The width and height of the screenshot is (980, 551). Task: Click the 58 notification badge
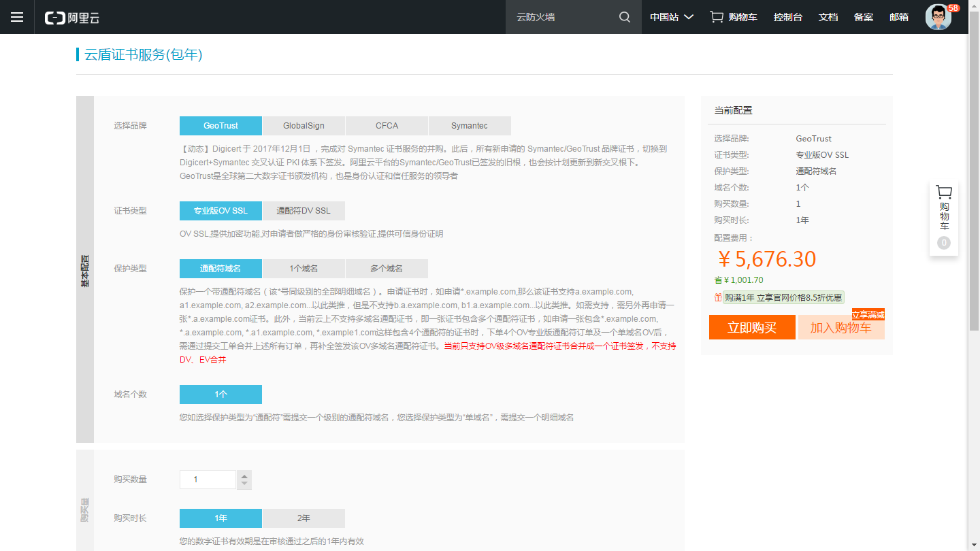pyautogui.click(x=953, y=8)
